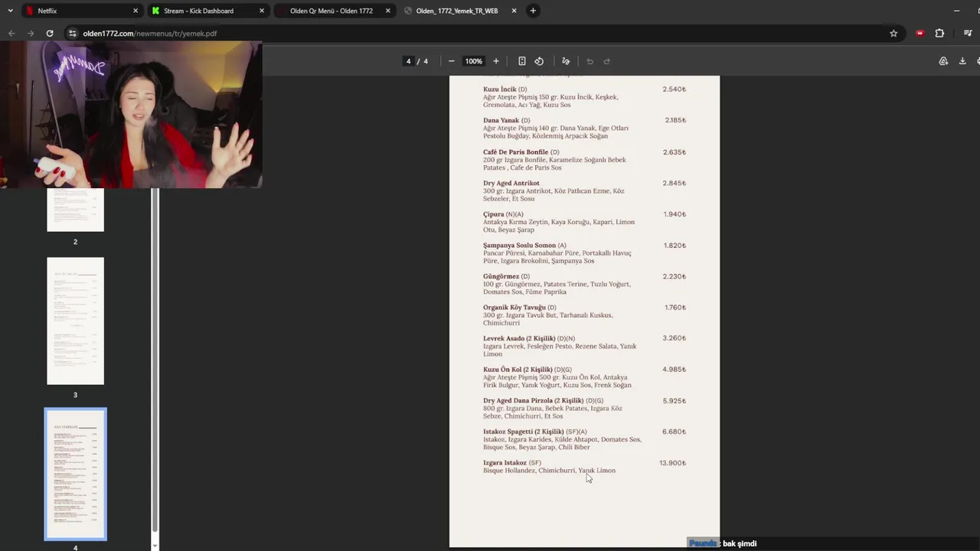Select page 4 thumbnail
Viewport: 980px width, 551px height.
point(75,474)
